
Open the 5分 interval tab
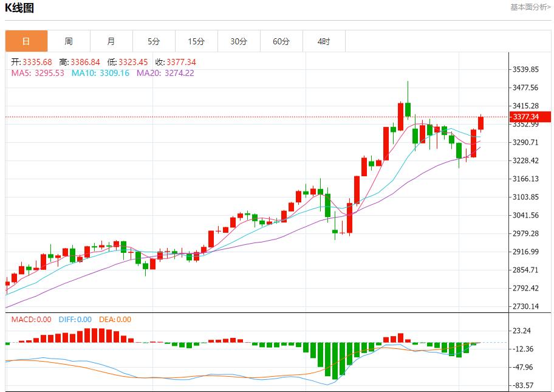[x=154, y=41]
